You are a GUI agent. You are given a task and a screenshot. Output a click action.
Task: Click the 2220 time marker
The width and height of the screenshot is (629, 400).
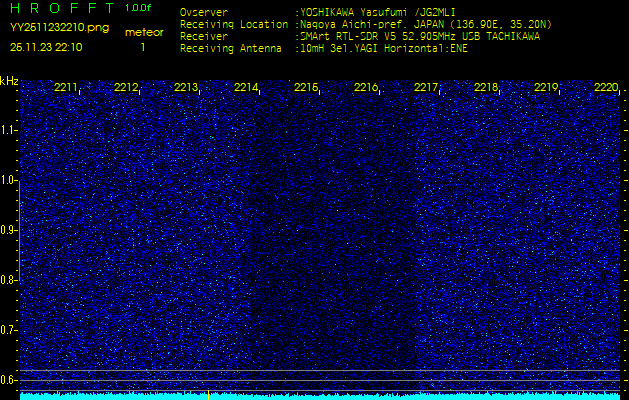[606, 87]
